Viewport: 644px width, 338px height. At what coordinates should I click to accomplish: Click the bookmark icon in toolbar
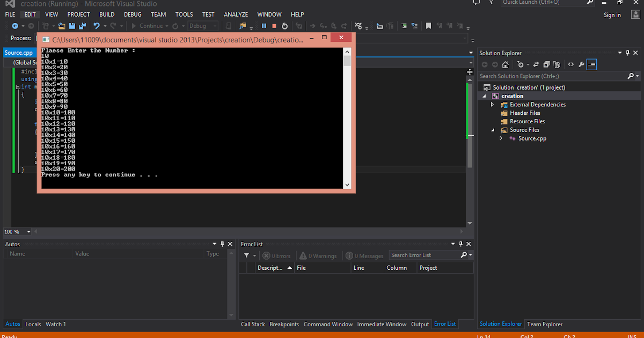pos(428,26)
